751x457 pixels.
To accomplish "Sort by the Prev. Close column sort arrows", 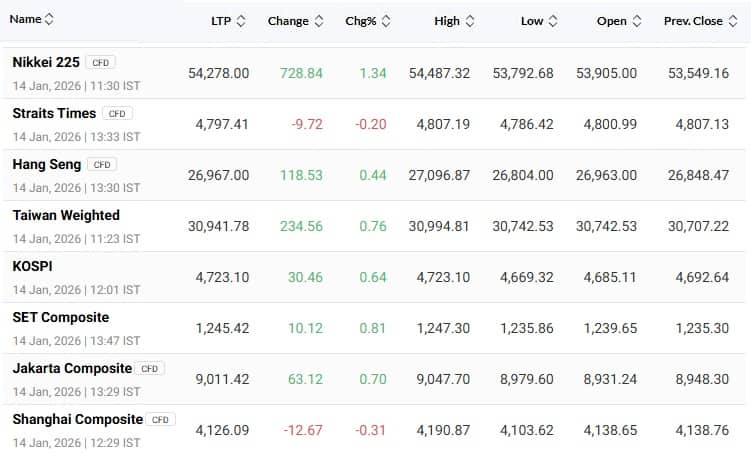I will coord(733,21).
